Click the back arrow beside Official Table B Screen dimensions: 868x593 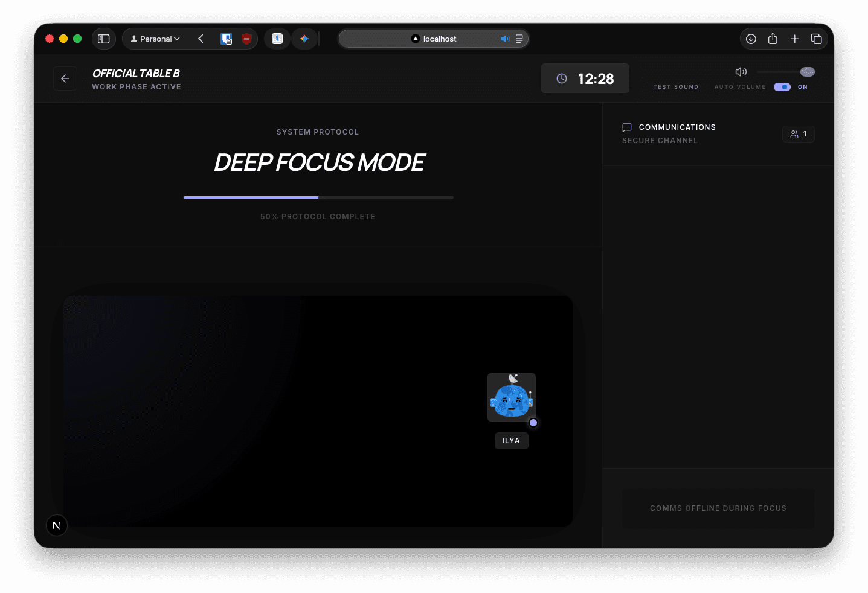(65, 79)
